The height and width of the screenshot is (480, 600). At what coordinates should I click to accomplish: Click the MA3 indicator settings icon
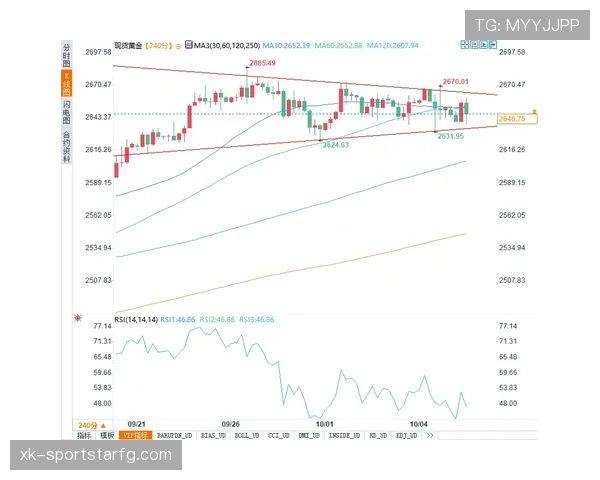tap(189, 46)
